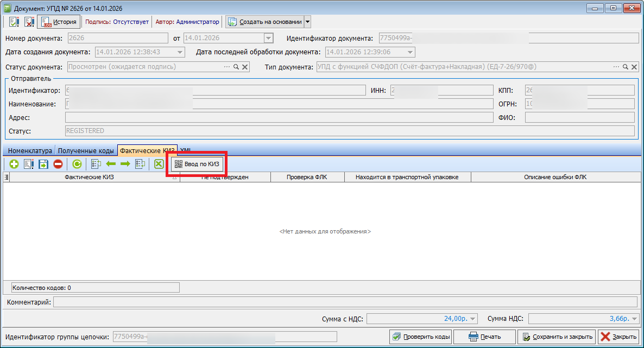Expand the Создать на основании dropdown arrow

307,22
